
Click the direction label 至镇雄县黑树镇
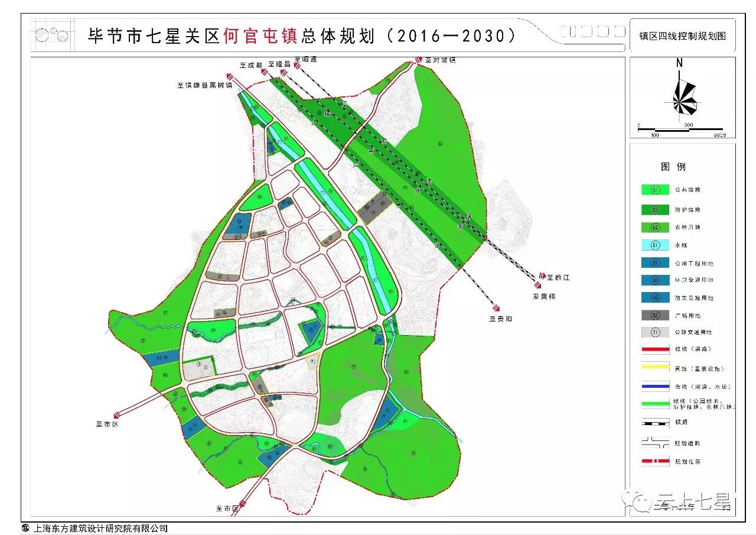coord(205,85)
